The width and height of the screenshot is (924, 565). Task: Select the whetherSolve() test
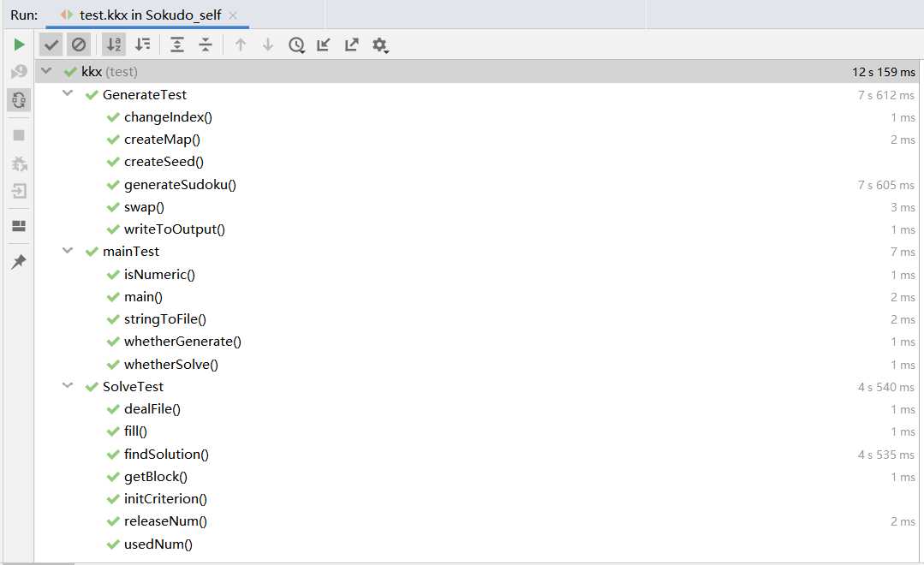click(477, 365)
